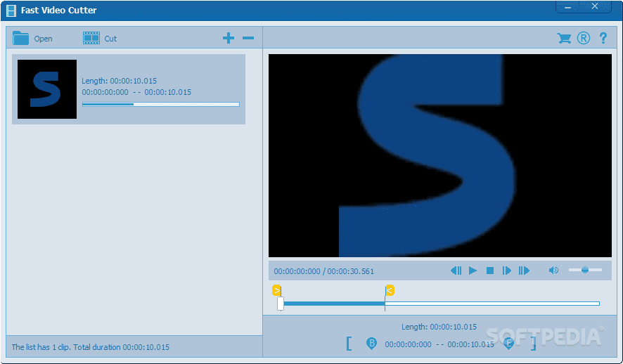623x364 pixels.
Task: Click the status text 'The list has 1 clip'
Action: 41,347
